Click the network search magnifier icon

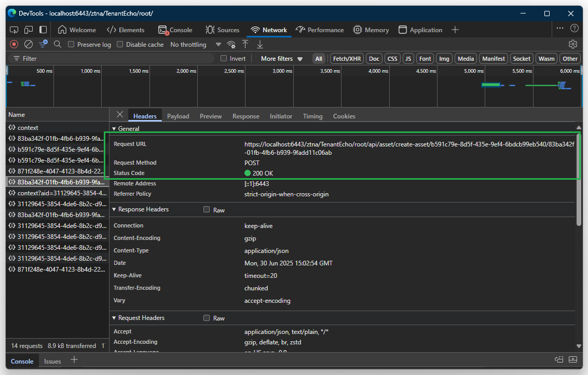[x=58, y=45]
